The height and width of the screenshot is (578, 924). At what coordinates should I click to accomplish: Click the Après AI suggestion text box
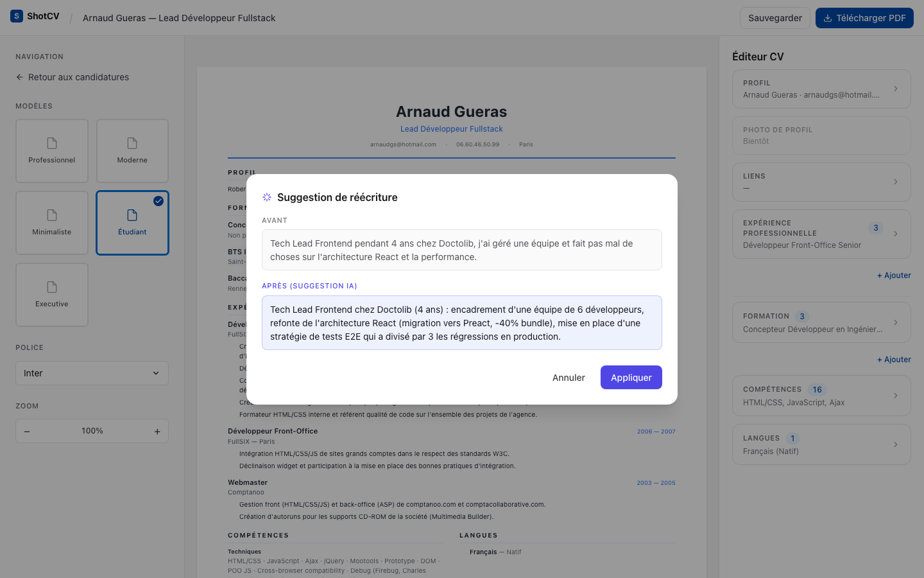pyautogui.click(x=462, y=322)
